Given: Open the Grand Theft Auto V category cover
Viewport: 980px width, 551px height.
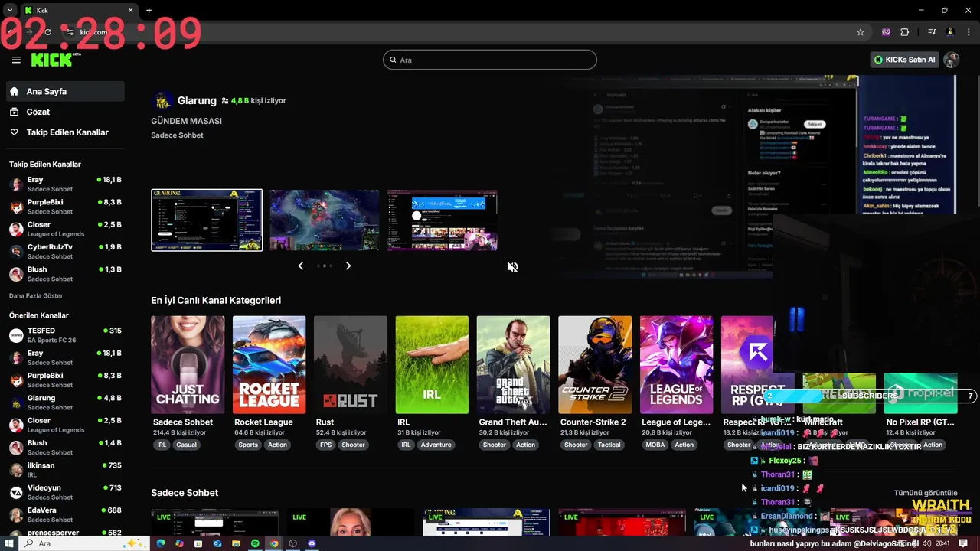Looking at the screenshot, I should 514,365.
